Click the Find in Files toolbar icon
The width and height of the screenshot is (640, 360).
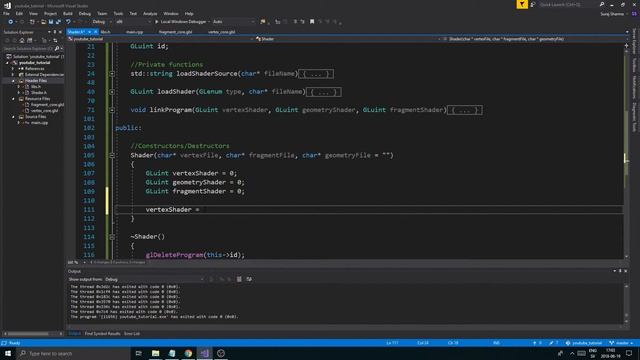point(263,22)
